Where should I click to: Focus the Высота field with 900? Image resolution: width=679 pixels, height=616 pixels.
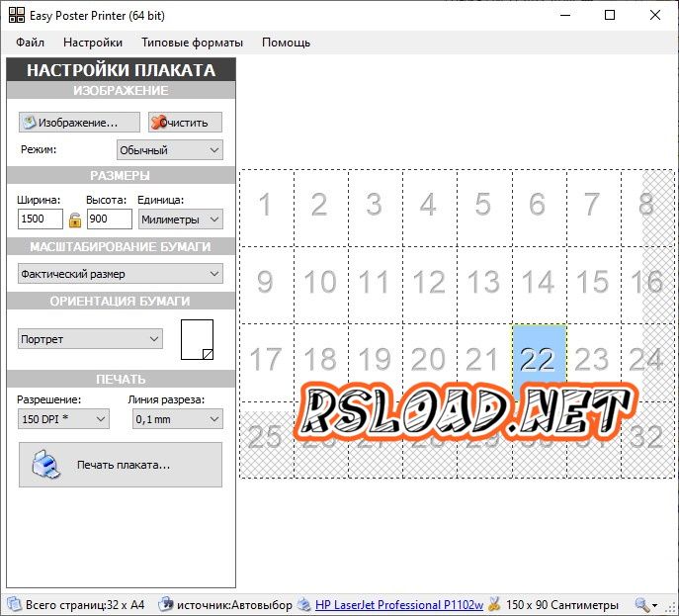[x=110, y=219]
